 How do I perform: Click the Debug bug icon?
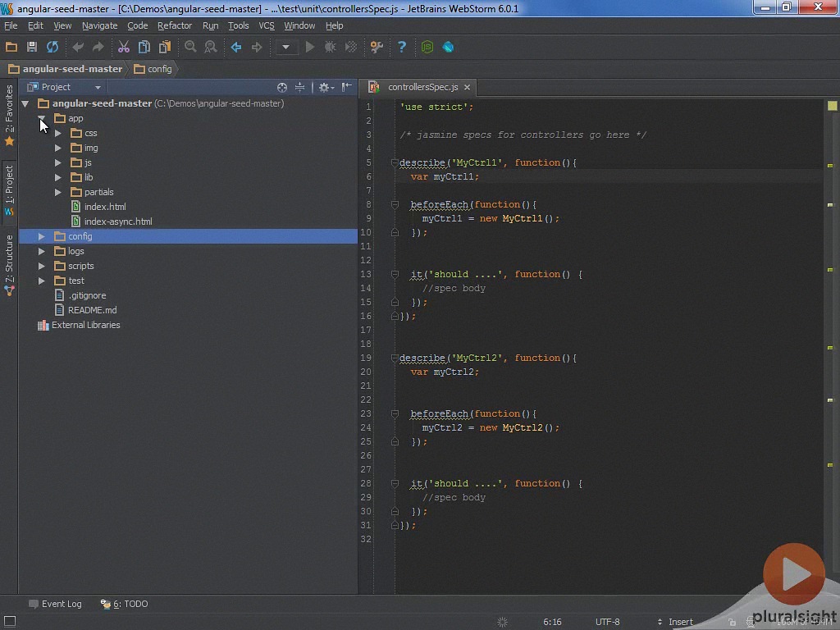pos(330,47)
